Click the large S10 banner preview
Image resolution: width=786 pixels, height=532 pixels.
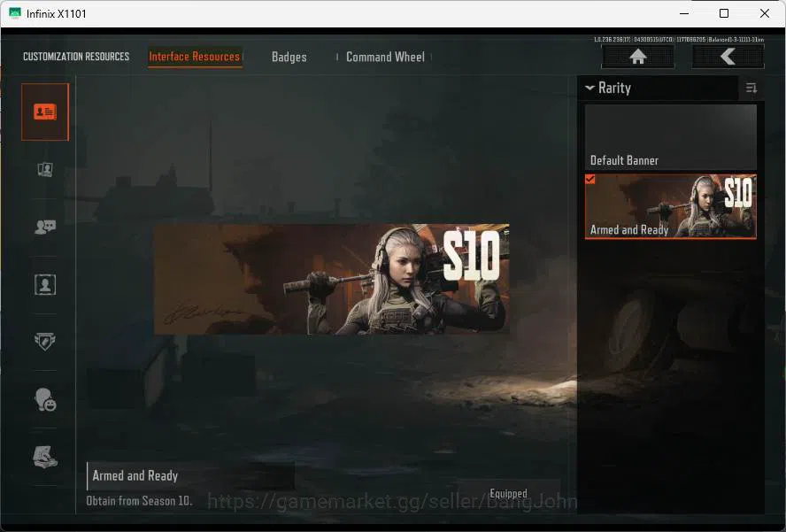coord(332,279)
